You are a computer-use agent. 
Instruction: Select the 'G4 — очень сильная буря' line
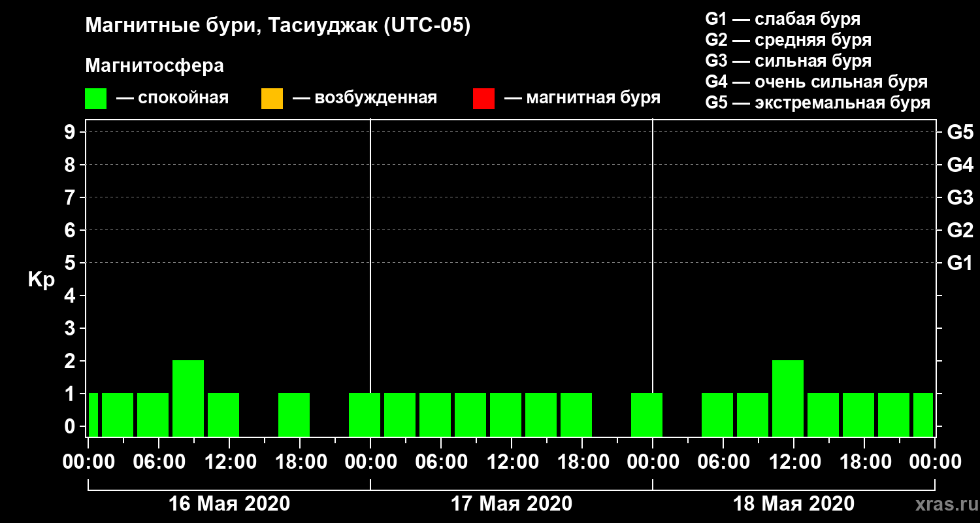click(x=817, y=82)
